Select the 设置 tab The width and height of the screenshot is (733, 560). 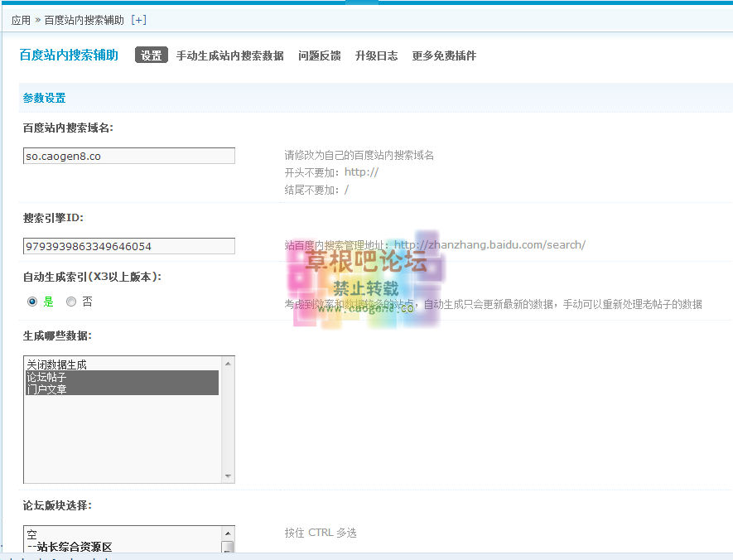pyautogui.click(x=151, y=56)
